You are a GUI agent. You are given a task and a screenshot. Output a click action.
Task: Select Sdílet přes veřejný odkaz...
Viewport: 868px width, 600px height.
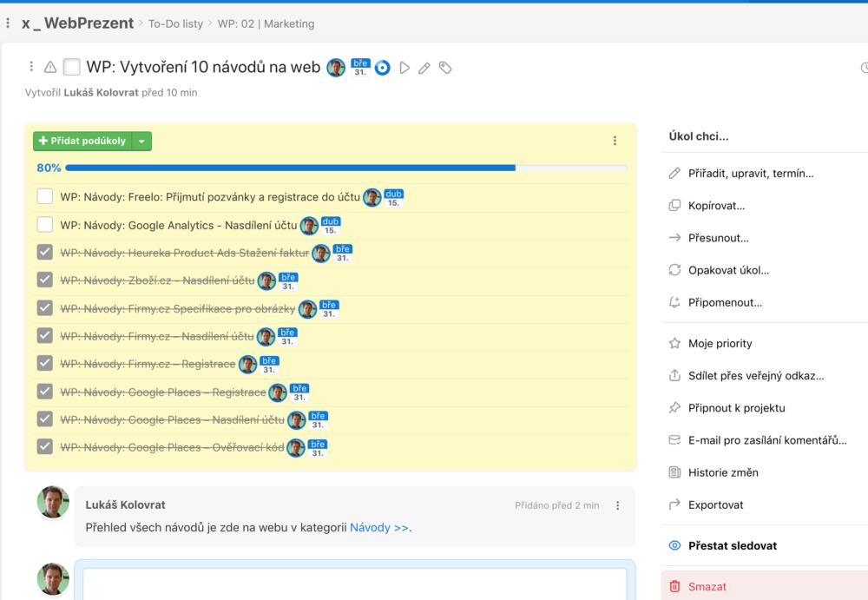[756, 376]
